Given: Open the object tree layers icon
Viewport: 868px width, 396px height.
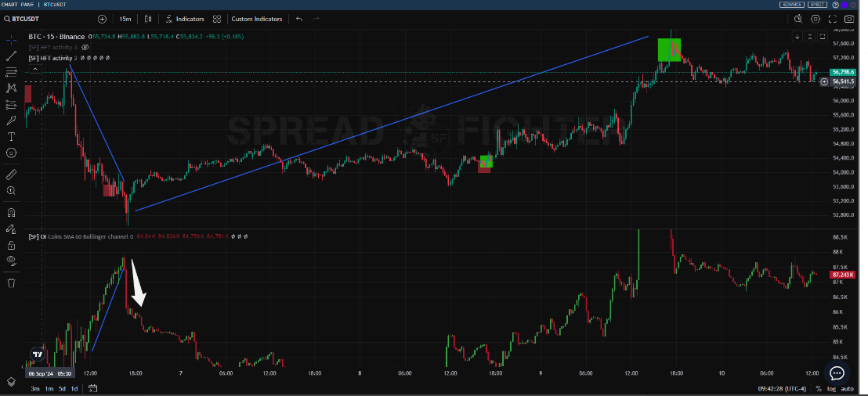Looking at the screenshot, I should 11,382.
